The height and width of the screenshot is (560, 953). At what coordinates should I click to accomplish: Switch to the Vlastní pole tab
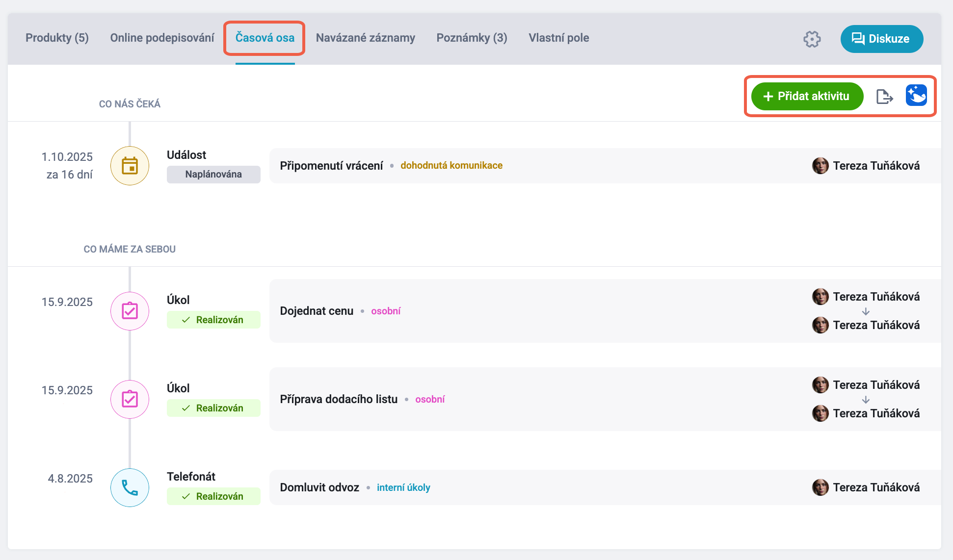click(558, 38)
